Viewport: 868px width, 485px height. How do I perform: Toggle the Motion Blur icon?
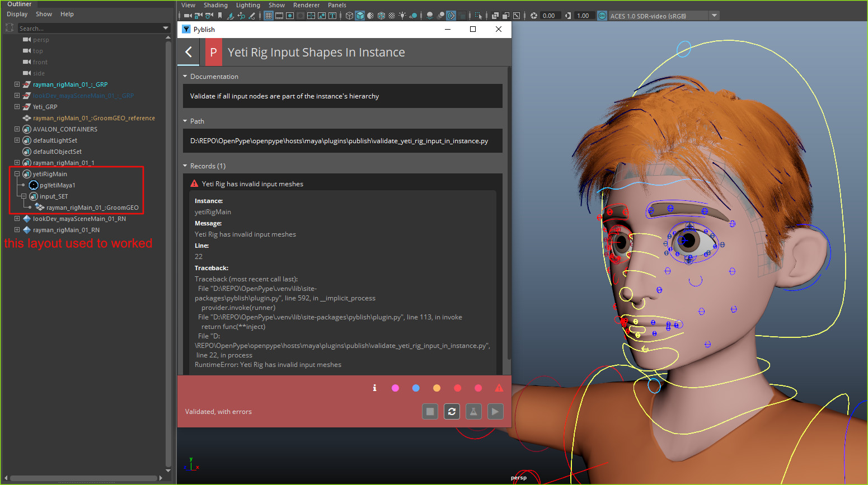pos(441,16)
